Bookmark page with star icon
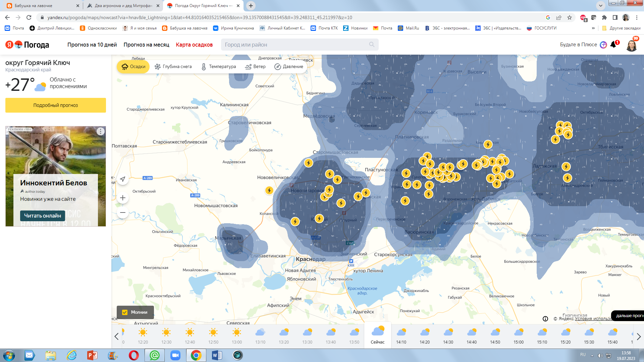644x362 pixels. pyautogui.click(x=570, y=17)
